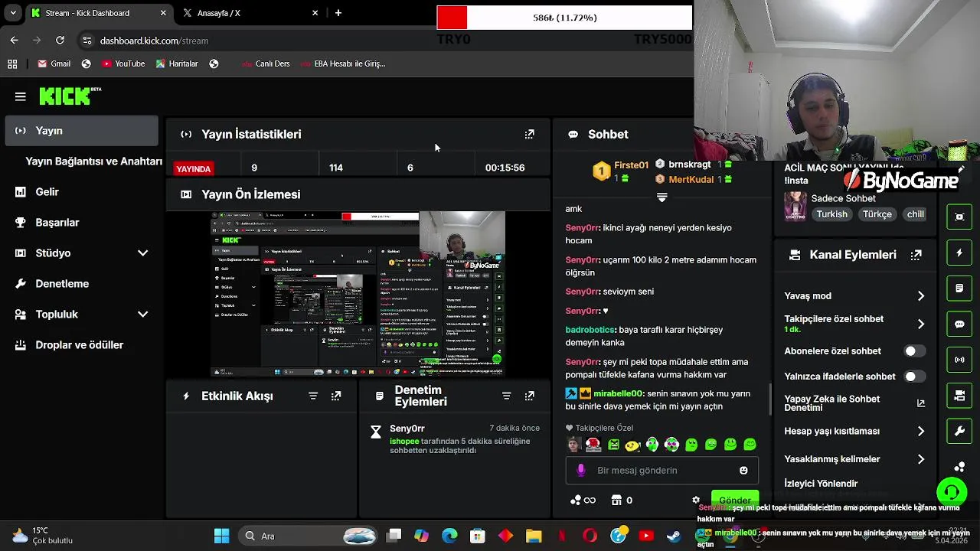The width and height of the screenshot is (980, 551).
Task: Pop out the Denetim Eylemleri panel
Action: pyautogui.click(x=529, y=396)
